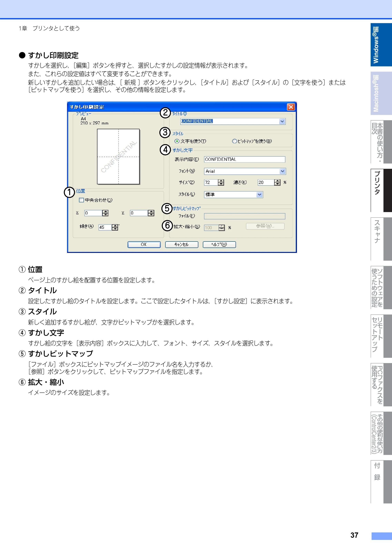The width and height of the screenshot is (392, 555).
Task: Click the Y position field
Action: click(x=139, y=213)
